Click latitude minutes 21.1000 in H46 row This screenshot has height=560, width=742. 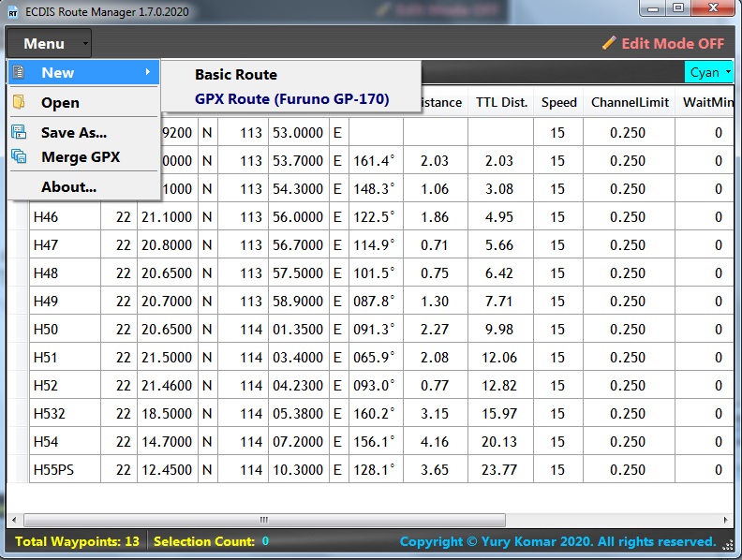(x=167, y=216)
